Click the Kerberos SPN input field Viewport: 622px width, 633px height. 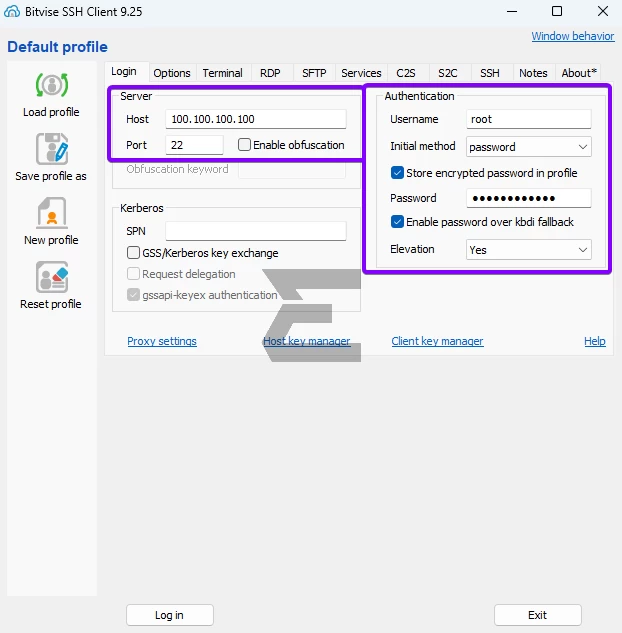[x=256, y=231]
